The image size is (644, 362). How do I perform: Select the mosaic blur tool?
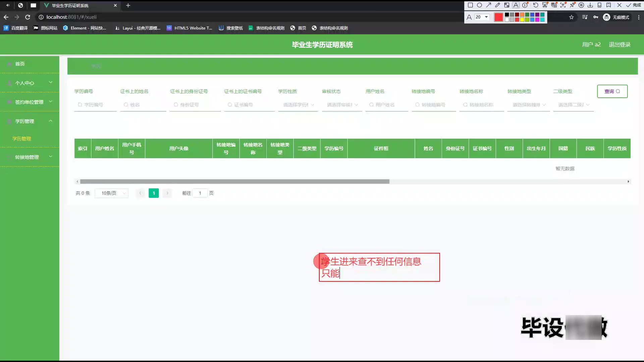pos(506,5)
